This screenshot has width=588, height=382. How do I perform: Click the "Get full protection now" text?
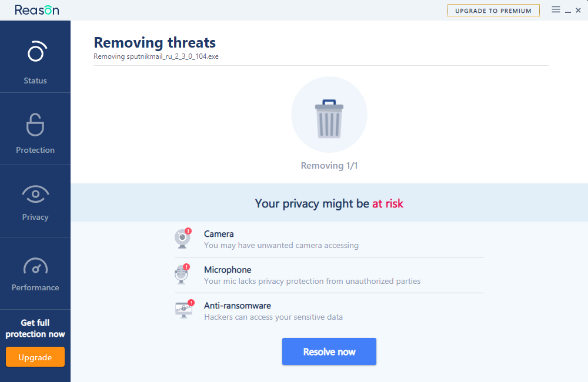click(35, 329)
